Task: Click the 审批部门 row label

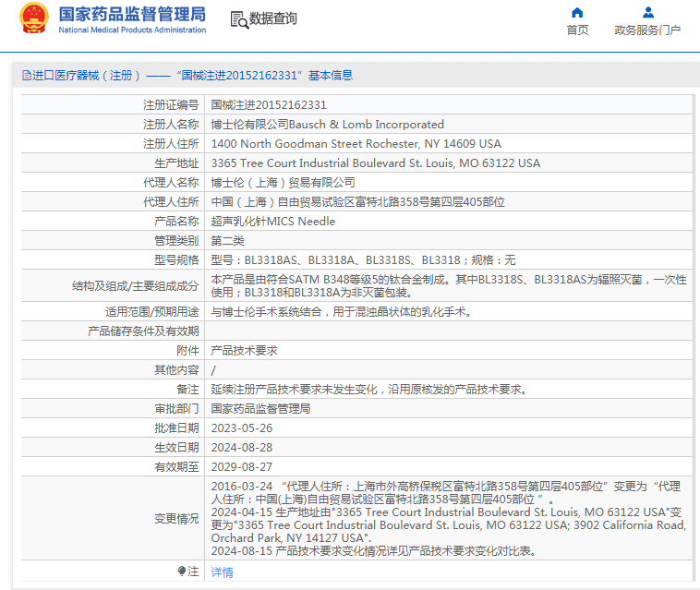Action: (176, 408)
